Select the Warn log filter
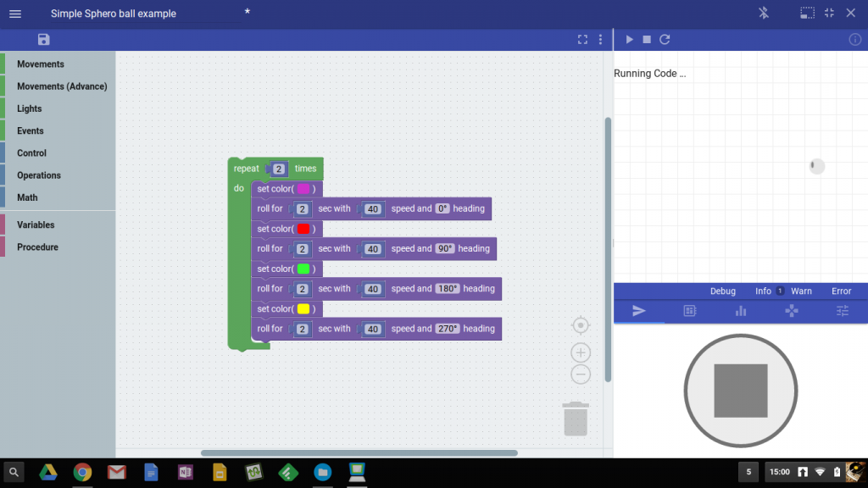The image size is (868, 488). [801, 291]
